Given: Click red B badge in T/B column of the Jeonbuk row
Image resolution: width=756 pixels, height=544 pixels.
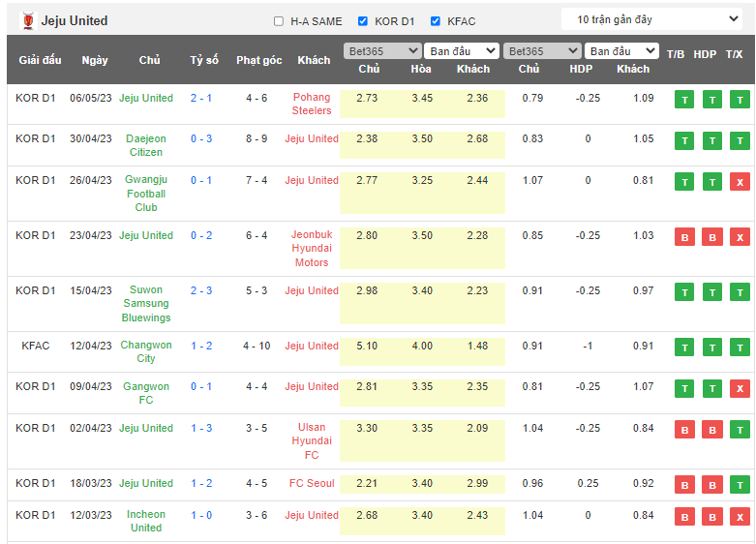Looking at the screenshot, I should tap(684, 236).
